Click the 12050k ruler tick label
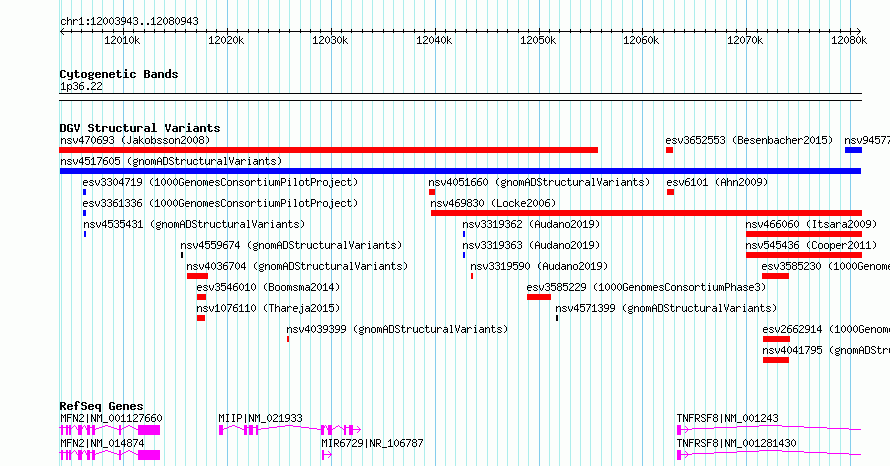The width and height of the screenshot is (890, 466). [x=538, y=40]
